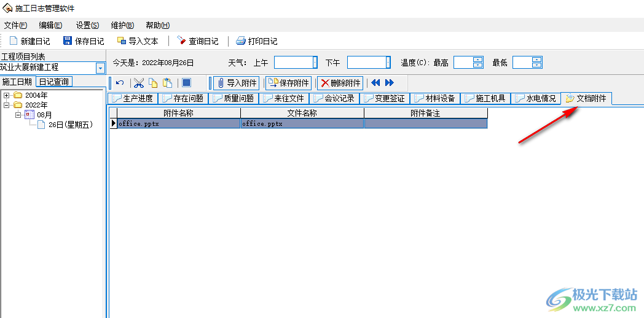
Task: Open the 编辑(E) menu
Action: point(50,25)
